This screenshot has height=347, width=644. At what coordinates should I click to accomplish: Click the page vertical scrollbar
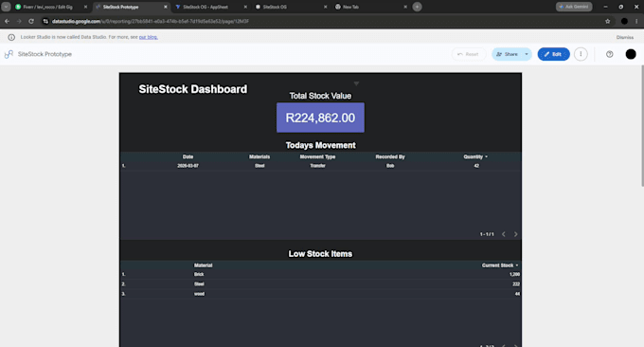642,125
